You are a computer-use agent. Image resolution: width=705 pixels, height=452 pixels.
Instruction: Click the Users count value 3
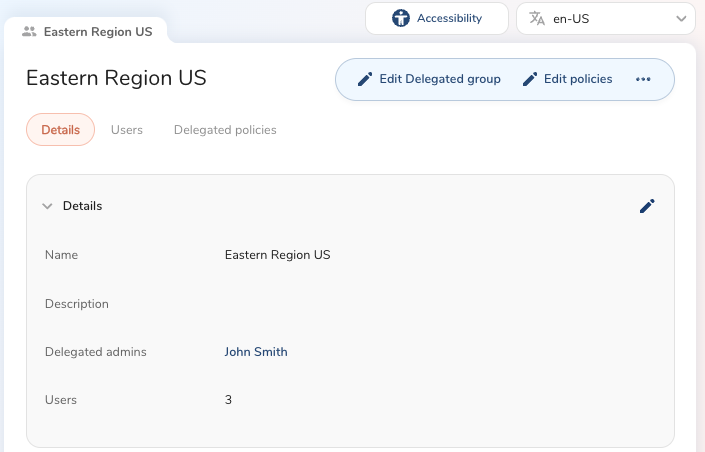(x=229, y=400)
